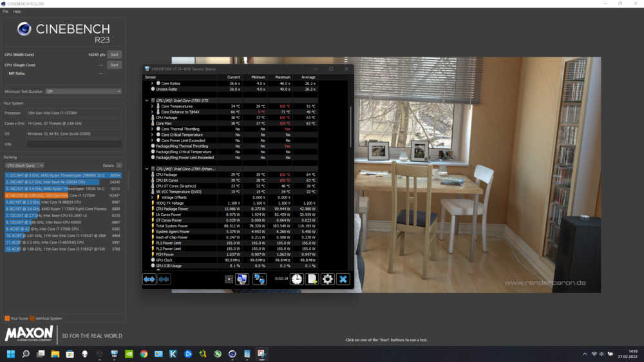The height and width of the screenshot is (362, 644).
Task: Click the HWiNFO collapse columns arrows icon
Action: [164, 279]
